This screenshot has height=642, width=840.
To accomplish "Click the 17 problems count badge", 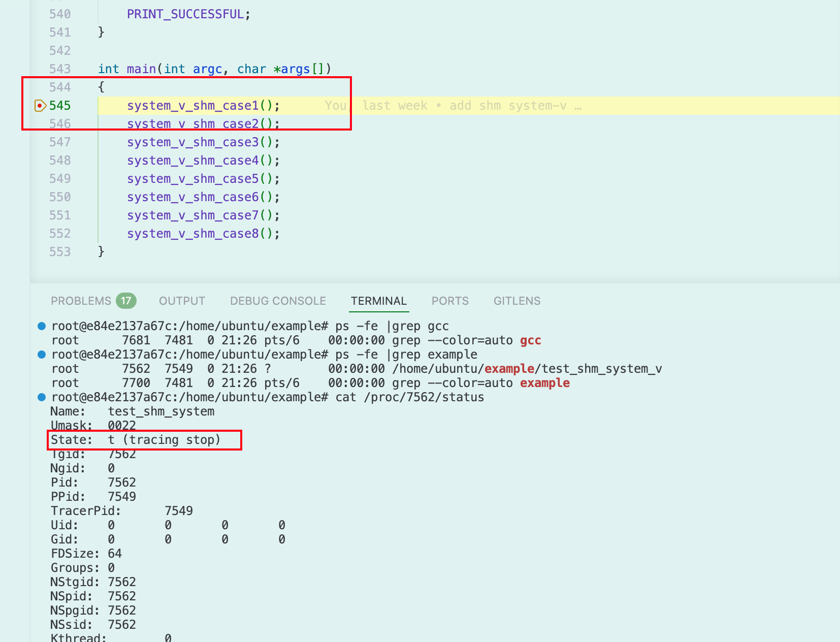I will tap(126, 301).
